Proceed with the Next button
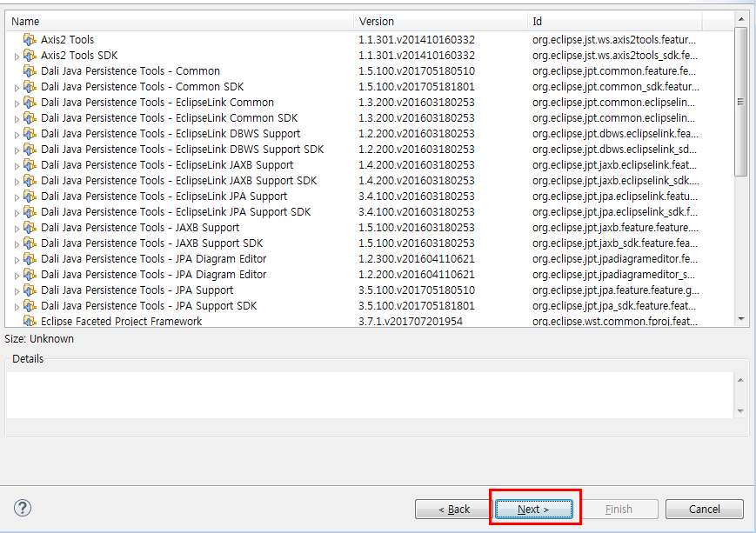Viewport: 756px width, 533px height. [534, 509]
